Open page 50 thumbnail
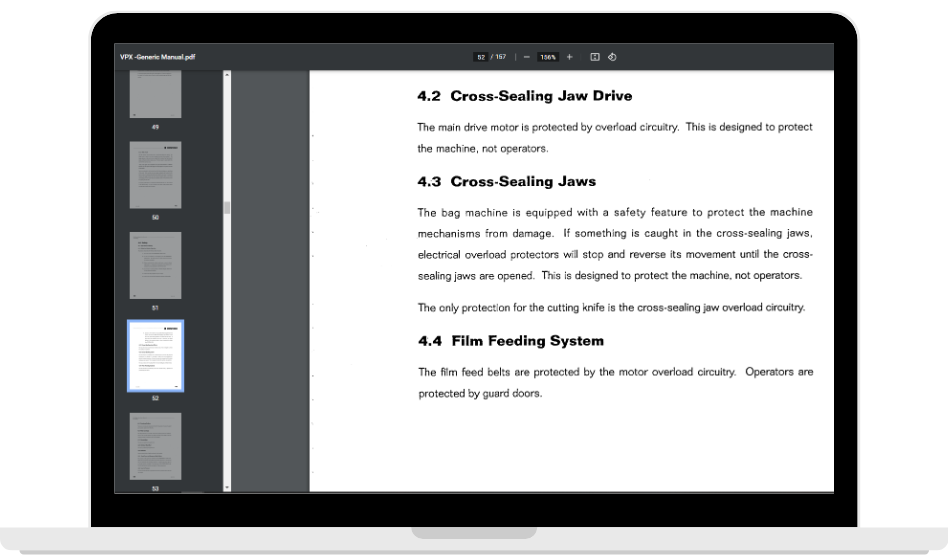 pyautogui.click(x=155, y=174)
